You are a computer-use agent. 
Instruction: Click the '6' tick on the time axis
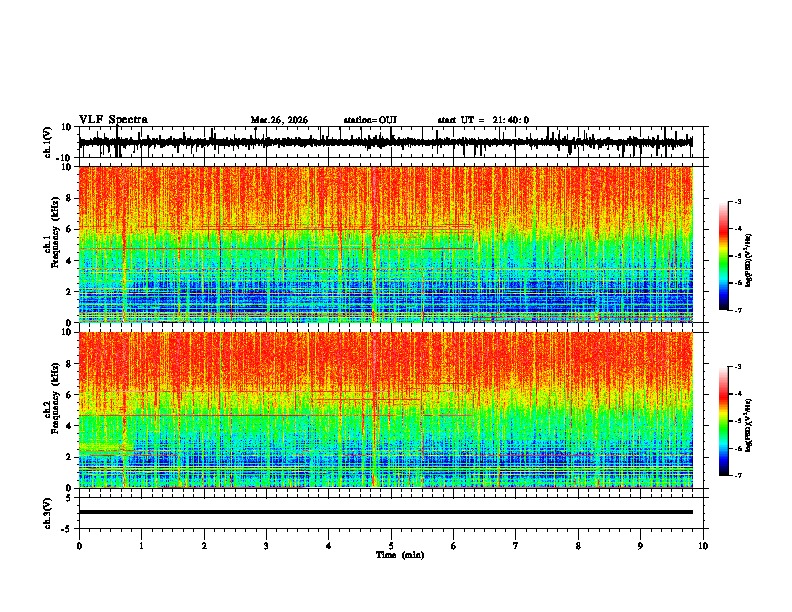pyautogui.click(x=454, y=546)
